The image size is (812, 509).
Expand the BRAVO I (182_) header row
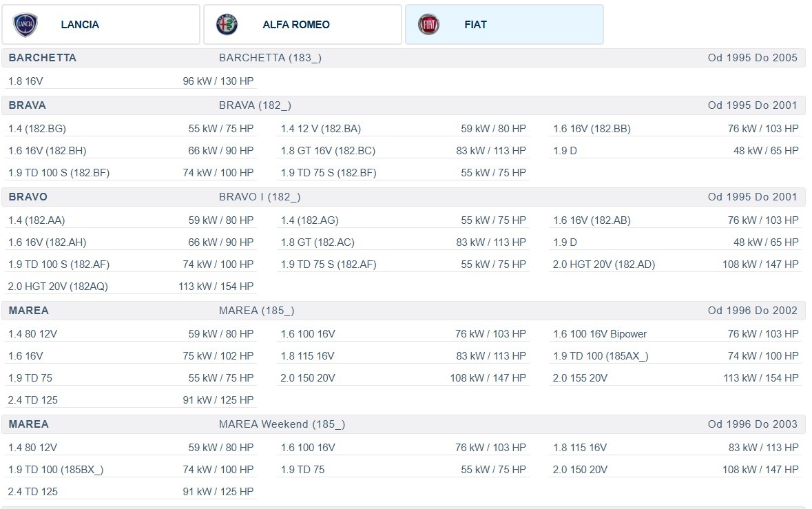click(403, 197)
